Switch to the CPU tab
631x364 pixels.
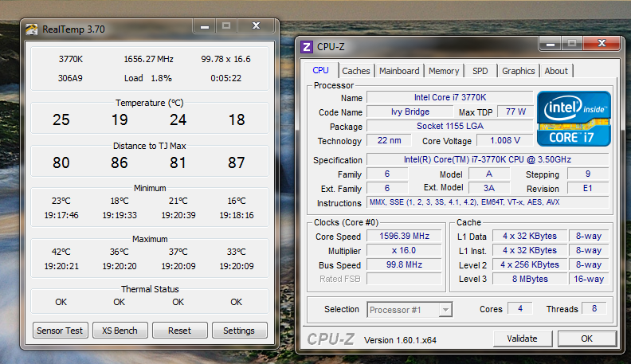pos(321,70)
